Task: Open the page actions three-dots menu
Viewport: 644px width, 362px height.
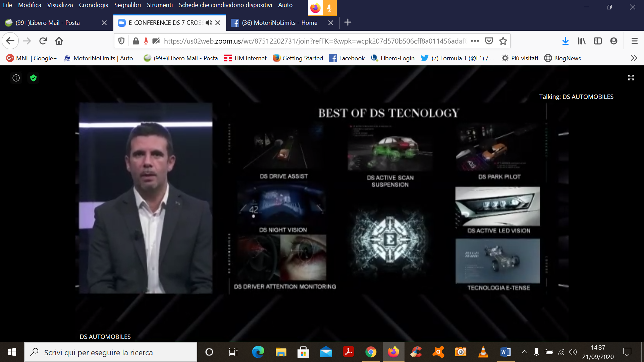Action: [x=475, y=41]
